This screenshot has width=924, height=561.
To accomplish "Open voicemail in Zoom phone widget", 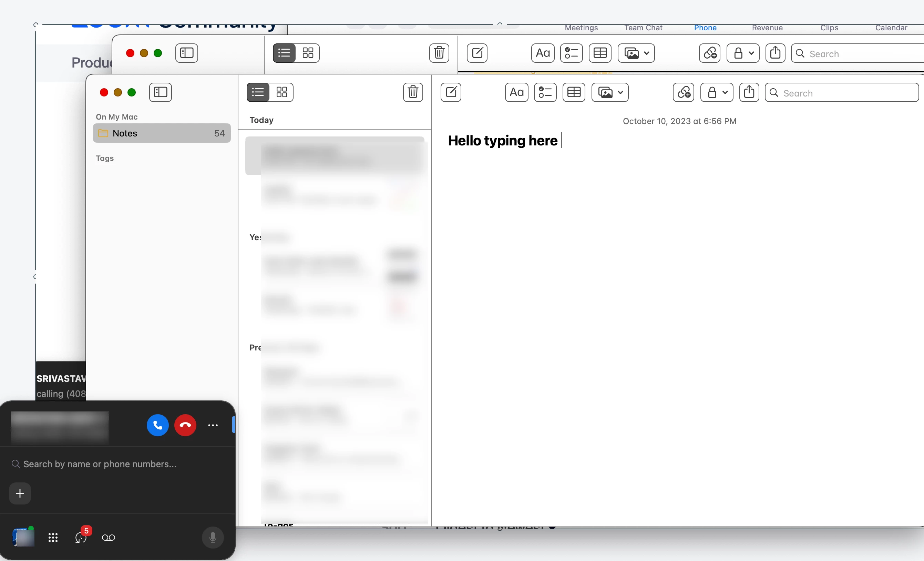I will tap(109, 538).
